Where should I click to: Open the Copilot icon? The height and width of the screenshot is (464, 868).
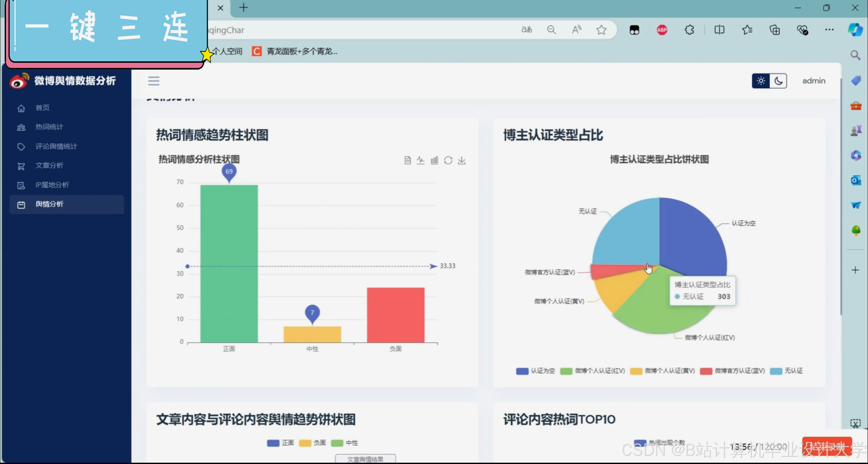tap(855, 30)
